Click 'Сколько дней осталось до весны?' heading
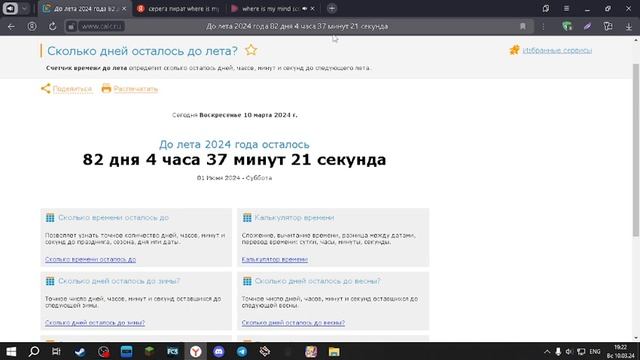Viewport: 640px width, 360px height. [317, 281]
